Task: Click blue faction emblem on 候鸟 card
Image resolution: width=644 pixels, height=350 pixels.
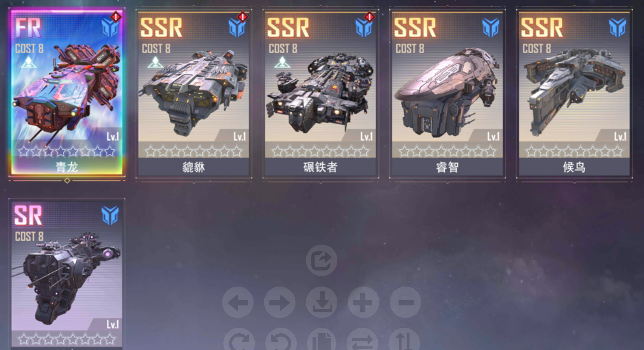Action: 617,27
